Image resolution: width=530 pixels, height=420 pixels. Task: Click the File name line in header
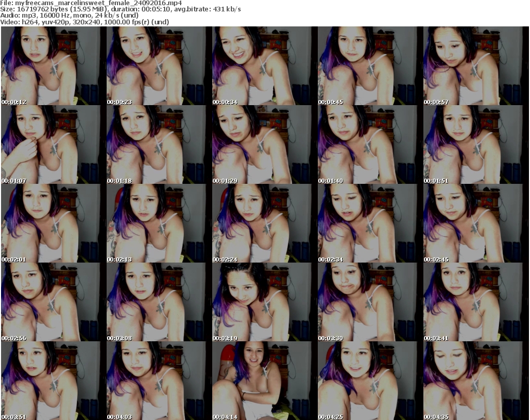pos(91,3)
